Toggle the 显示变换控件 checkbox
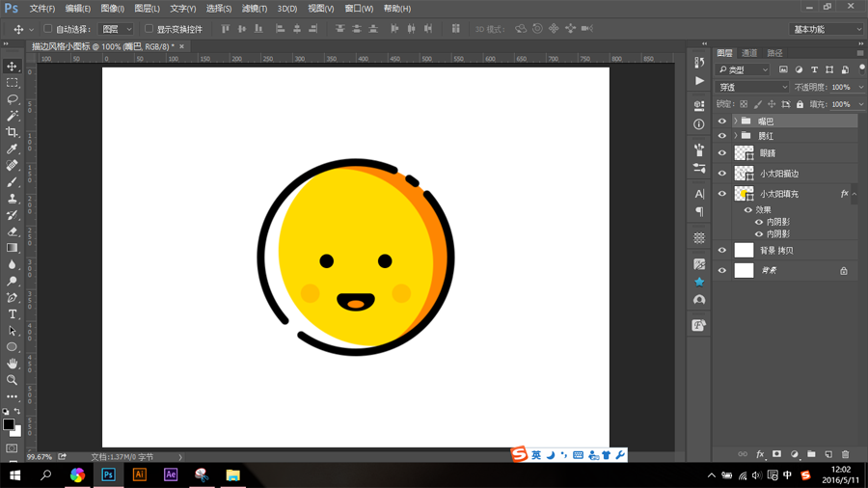Viewport: 868px width, 488px height. (149, 29)
